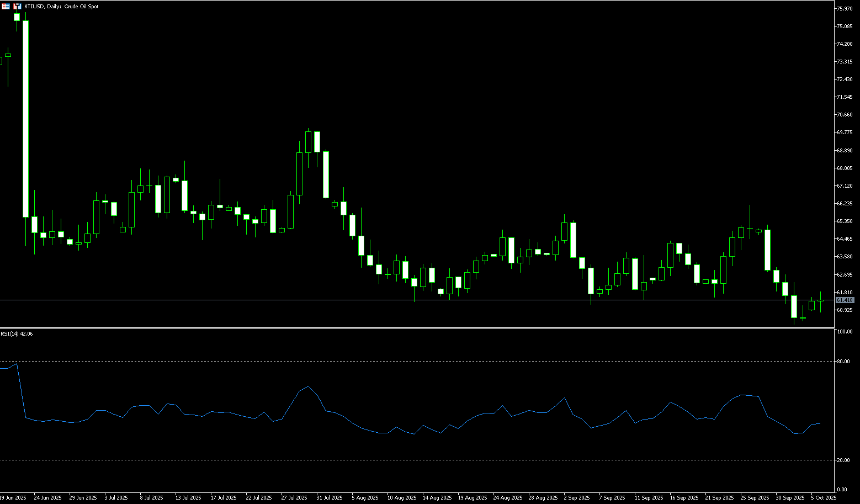The height and width of the screenshot is (504, 860).
Task: Select the 5 Oct 2025 date label
Action: click(824, 497)
